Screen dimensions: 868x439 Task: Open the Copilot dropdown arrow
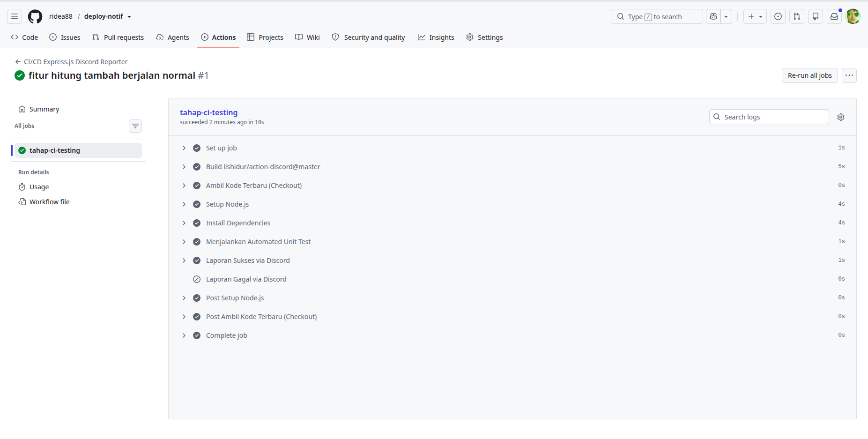[726, 16]
